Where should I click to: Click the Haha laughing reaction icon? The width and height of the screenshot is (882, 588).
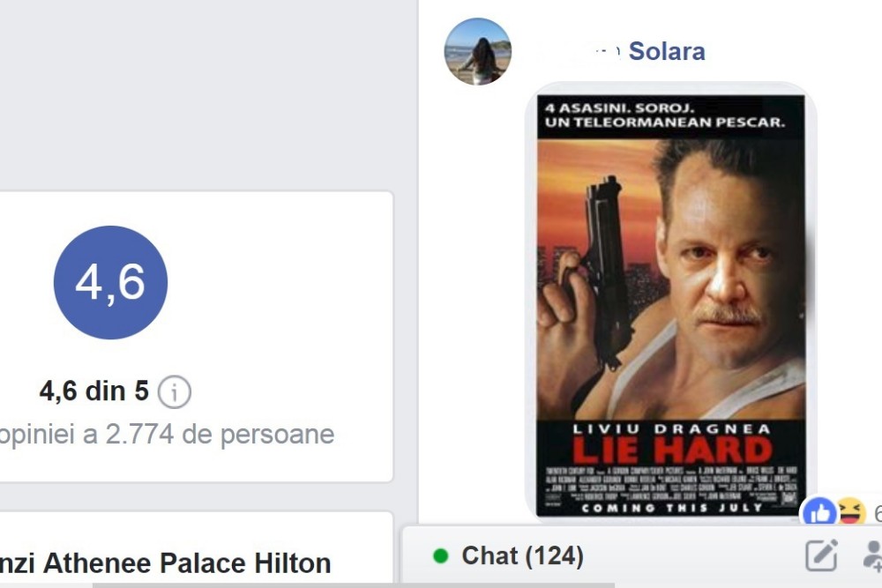[850, 511]
